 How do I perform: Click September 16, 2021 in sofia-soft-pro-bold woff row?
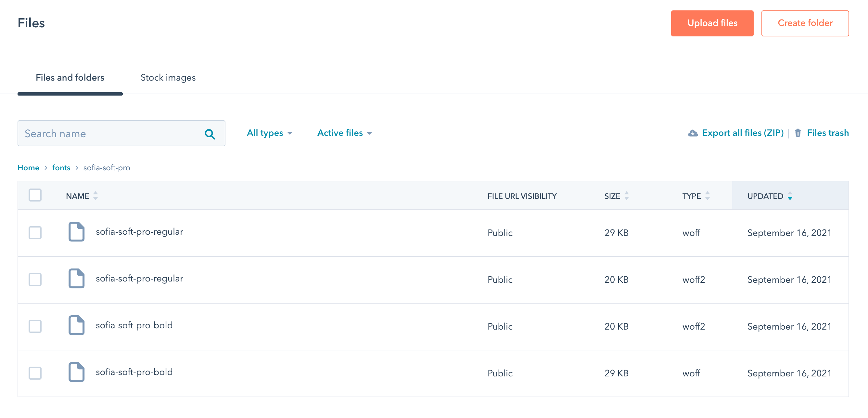(x=789, y=373)
